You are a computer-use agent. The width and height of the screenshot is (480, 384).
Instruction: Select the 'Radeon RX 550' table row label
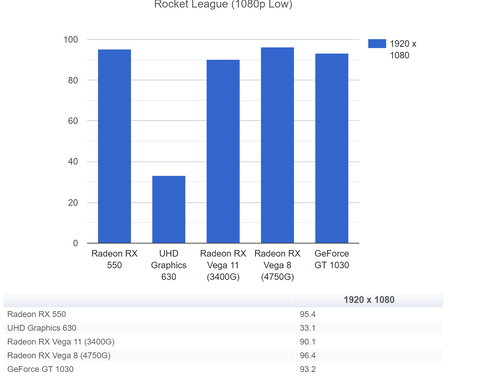coord(37,314)
